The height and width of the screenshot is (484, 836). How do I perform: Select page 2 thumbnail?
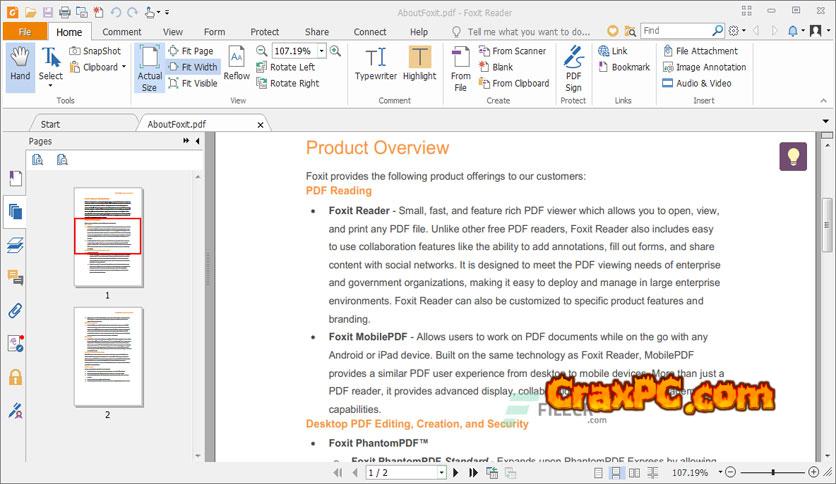click(108, 355)
